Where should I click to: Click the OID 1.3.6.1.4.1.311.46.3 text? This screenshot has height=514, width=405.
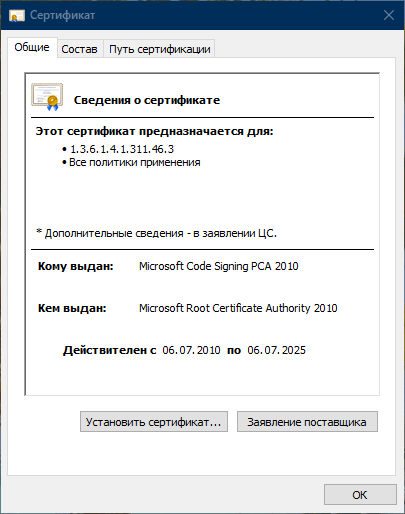pyautogui.click(x=122, y=149)
